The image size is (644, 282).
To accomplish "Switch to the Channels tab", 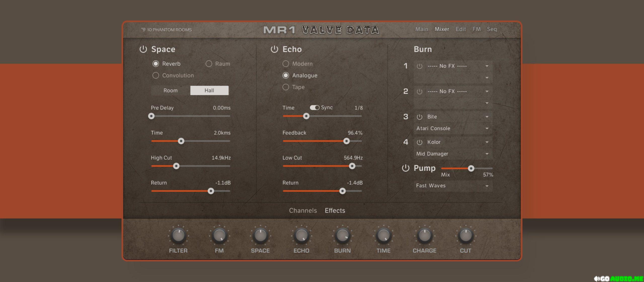I will coord(303,210).
